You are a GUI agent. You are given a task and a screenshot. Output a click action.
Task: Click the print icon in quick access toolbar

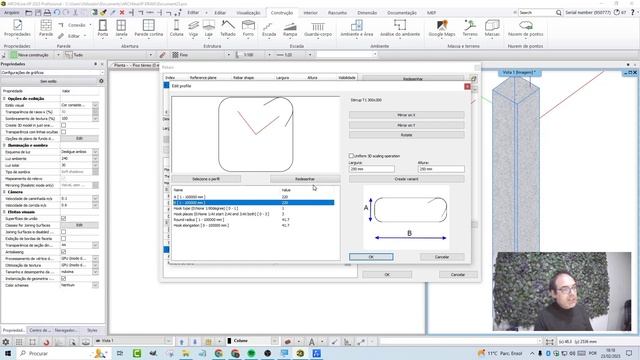point(47,13)
